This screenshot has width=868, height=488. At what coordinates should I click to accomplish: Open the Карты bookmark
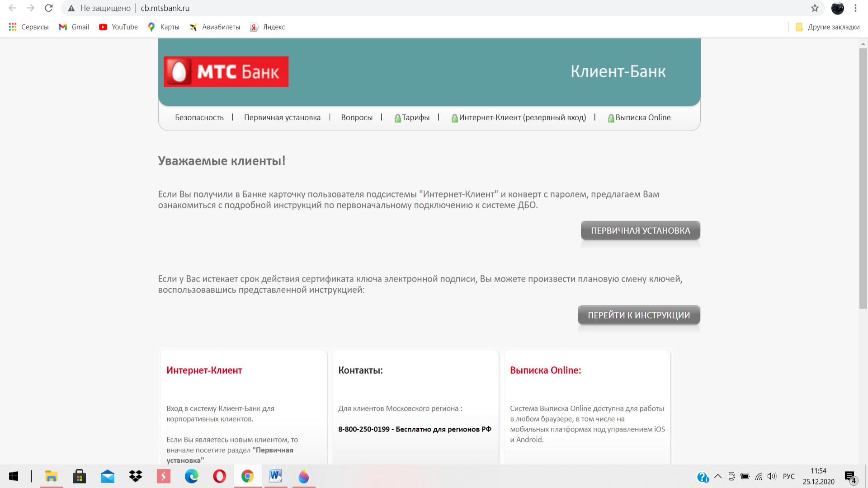pos(164,27)
